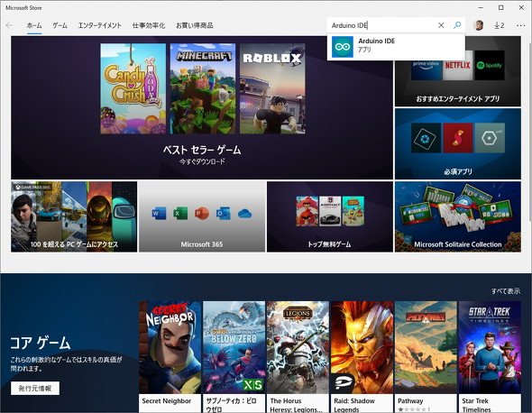Clear search text with the X icon
Viewport: 532px width, 413px height.
pyautogui.click(x=441, y=25)
